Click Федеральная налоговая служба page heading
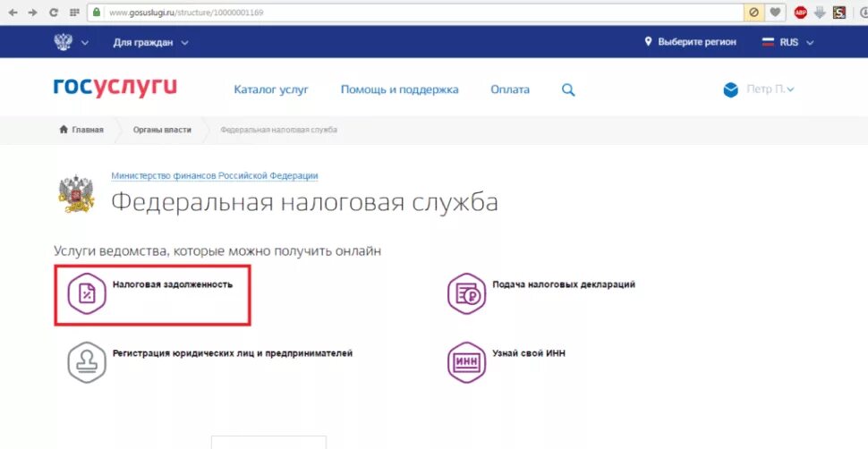Image resolution: width=868 pixels, height=449 pixels. (304, 203)
